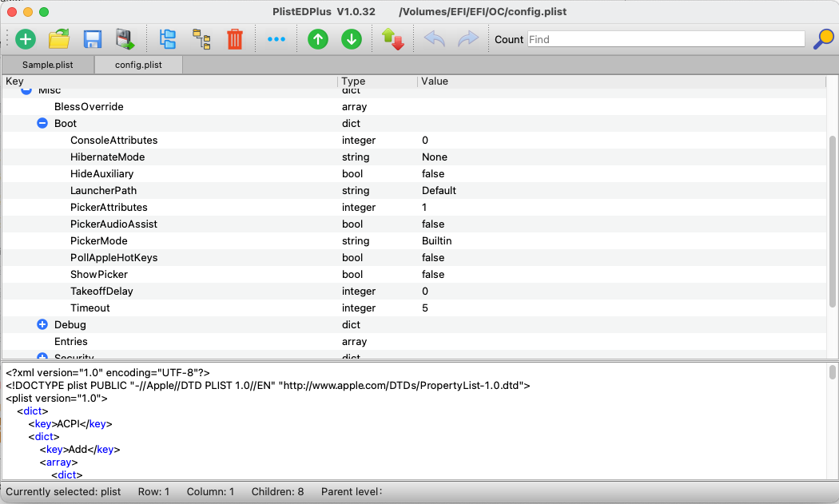
Task: Expand the Debug dict node
Action: (x=42, y=325)
